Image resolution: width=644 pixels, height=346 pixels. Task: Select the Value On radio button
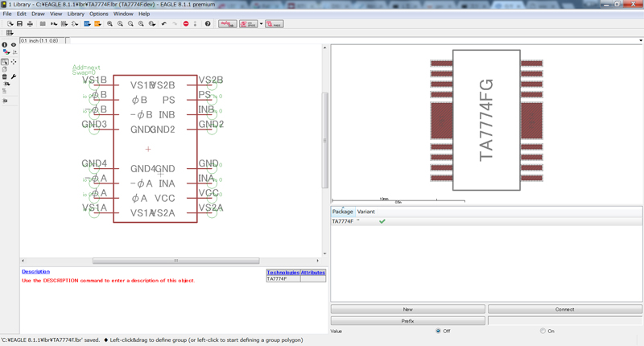click(x=543, y=331)
